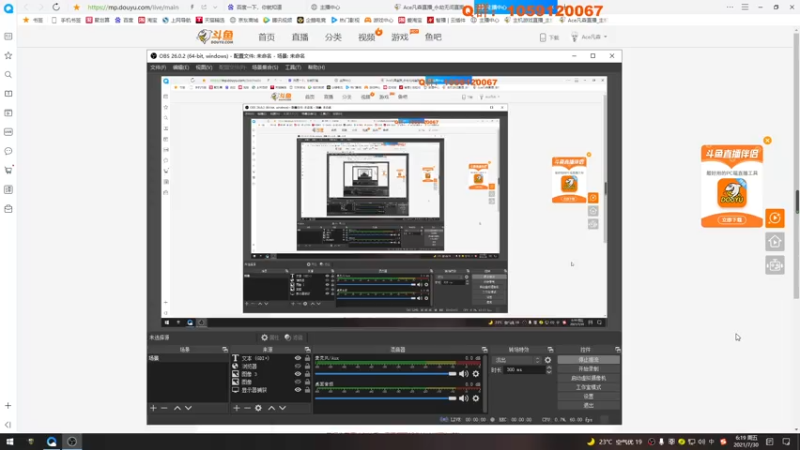Screen dimensions: 800x450
Task: Open shopping cart icon in left sidebar
Action: [8, 170]
